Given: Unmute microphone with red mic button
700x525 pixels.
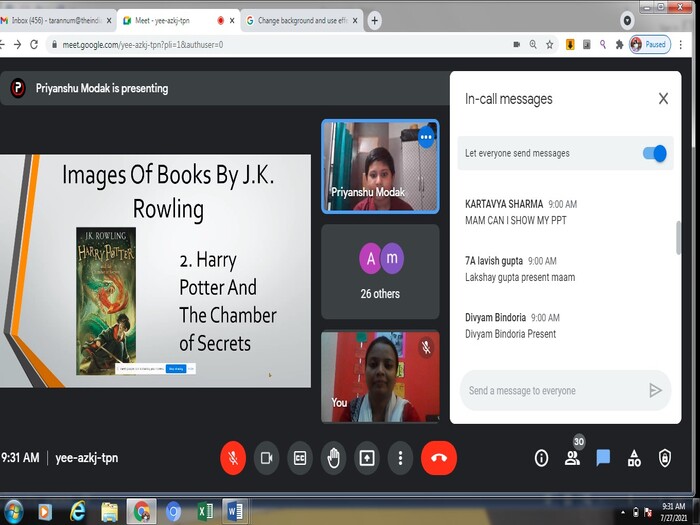Looking at the screenshot, I should [x=233, y=458].
